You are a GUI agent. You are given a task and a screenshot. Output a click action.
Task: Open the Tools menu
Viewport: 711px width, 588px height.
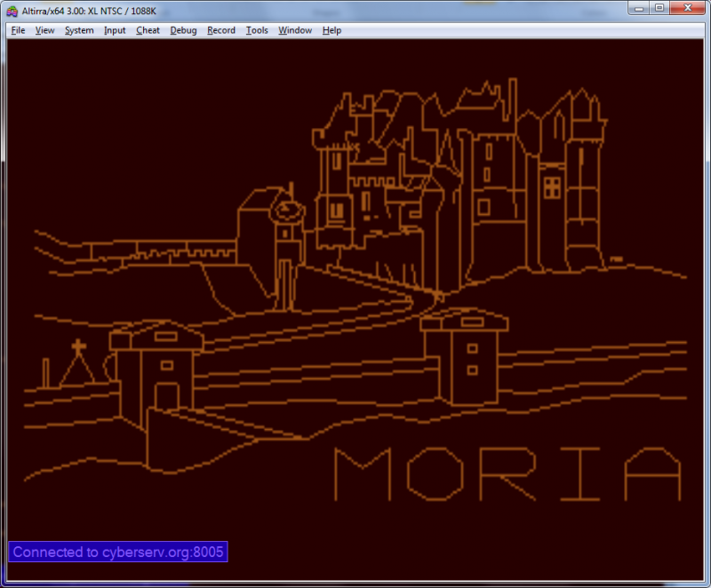(257, 30)
